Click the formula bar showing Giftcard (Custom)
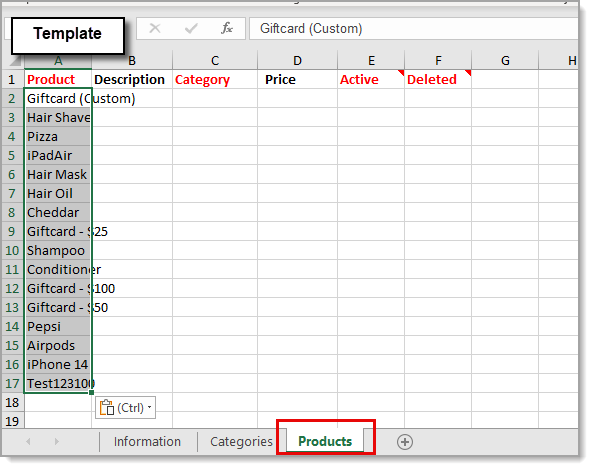Image resolution: width=592 pixels, height=469 pixels. [413, 28]
